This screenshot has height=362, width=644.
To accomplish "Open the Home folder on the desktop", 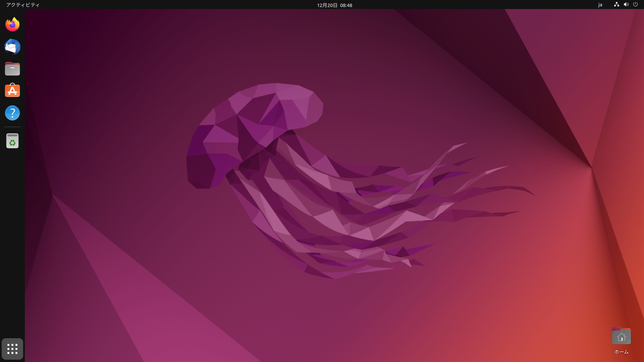I will pos(621,336).
